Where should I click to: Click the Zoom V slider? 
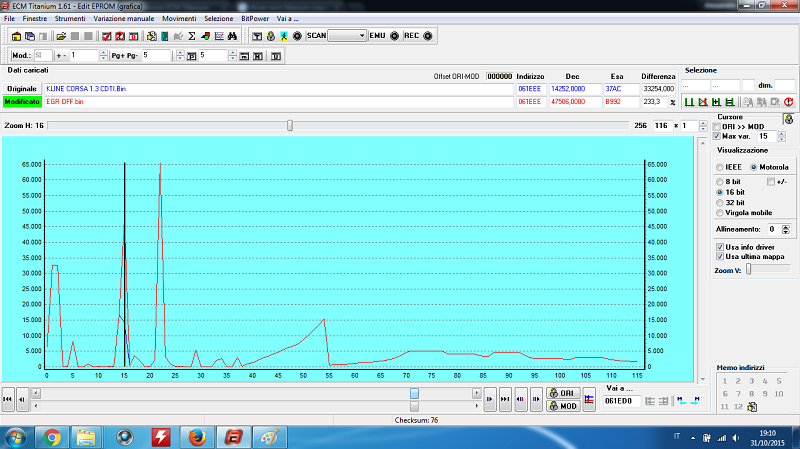(x=748, y=268)
